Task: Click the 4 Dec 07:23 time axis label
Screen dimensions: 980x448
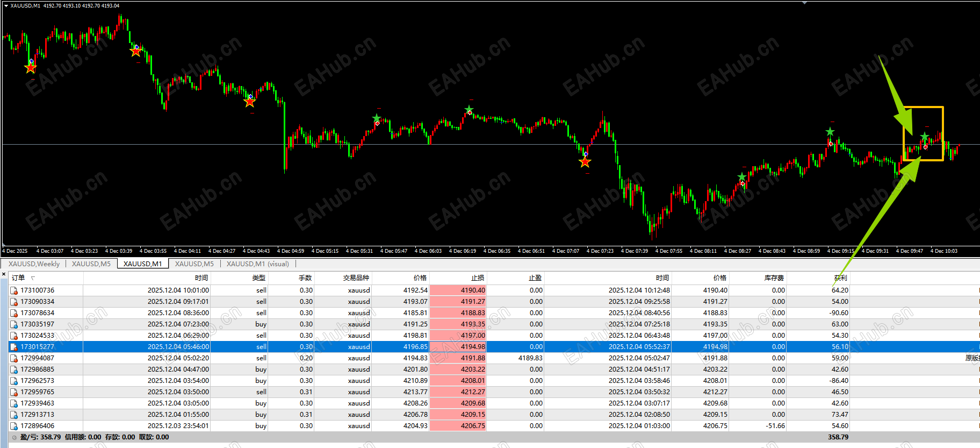Action: coord(600,251)
